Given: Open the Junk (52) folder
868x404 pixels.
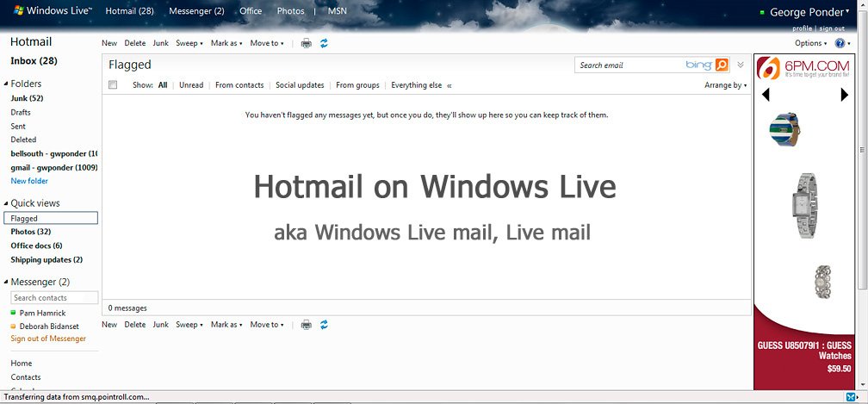Looking at the screenshot, I should click(28, 98).
